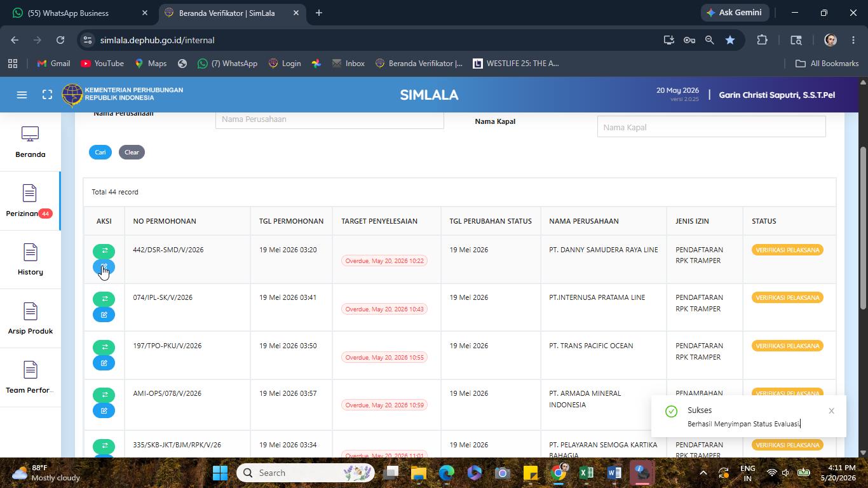Close the Sukses notification toast
This screenshot has height=488, width=868.
831,410
